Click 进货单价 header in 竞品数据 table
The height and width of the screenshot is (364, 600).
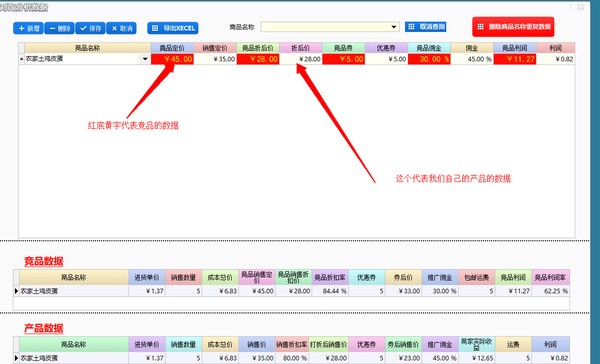click(147, 277)
